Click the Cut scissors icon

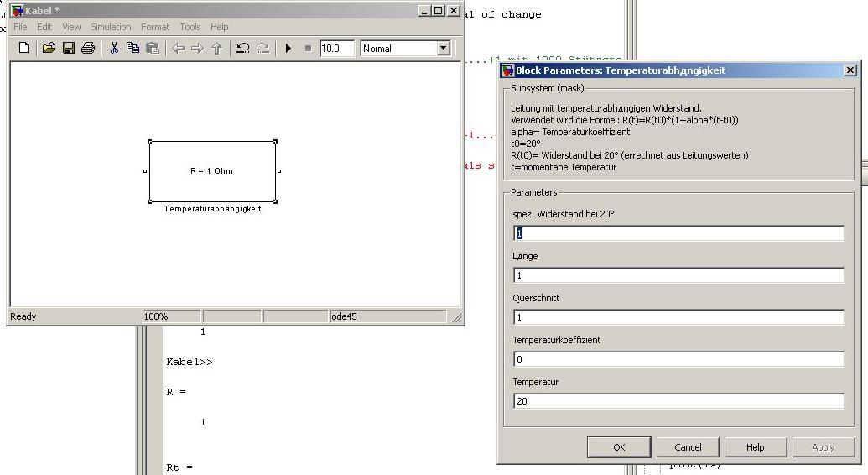click(x=114, y=49)
